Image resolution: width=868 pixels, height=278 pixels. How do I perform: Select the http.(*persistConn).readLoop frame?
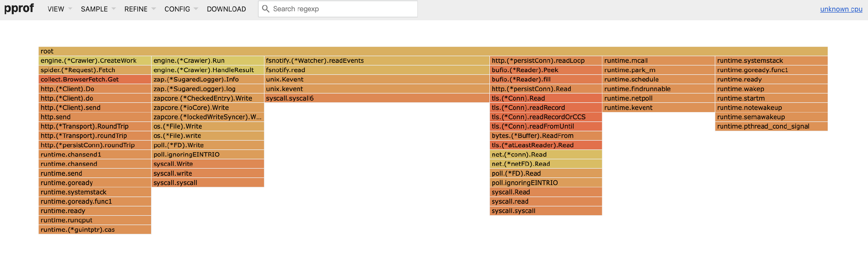coord(545,61)
